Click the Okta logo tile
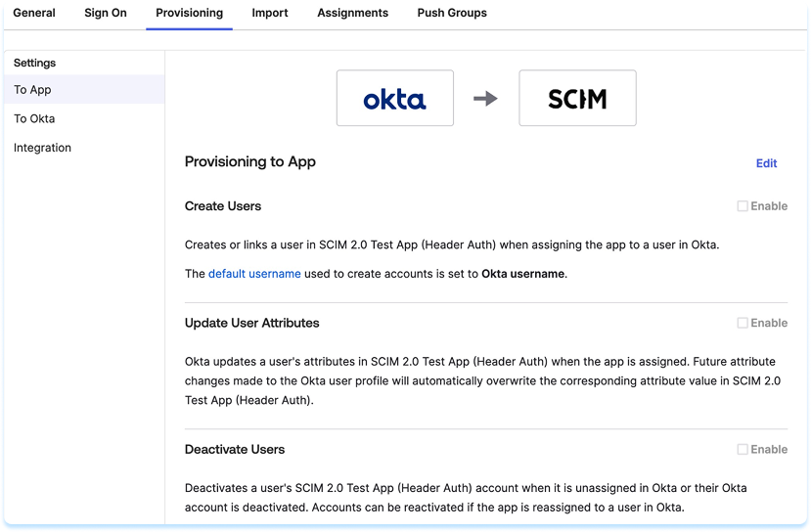 [394, 98]
